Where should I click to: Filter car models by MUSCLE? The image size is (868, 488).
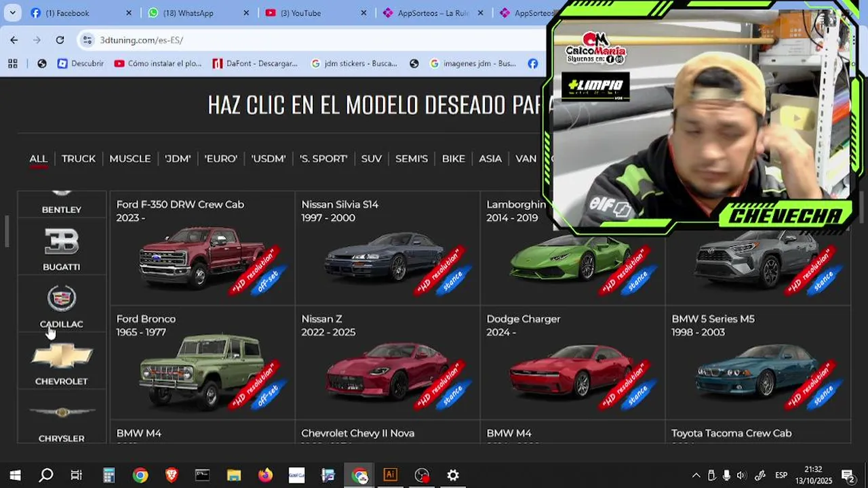(x=130, y=159)
